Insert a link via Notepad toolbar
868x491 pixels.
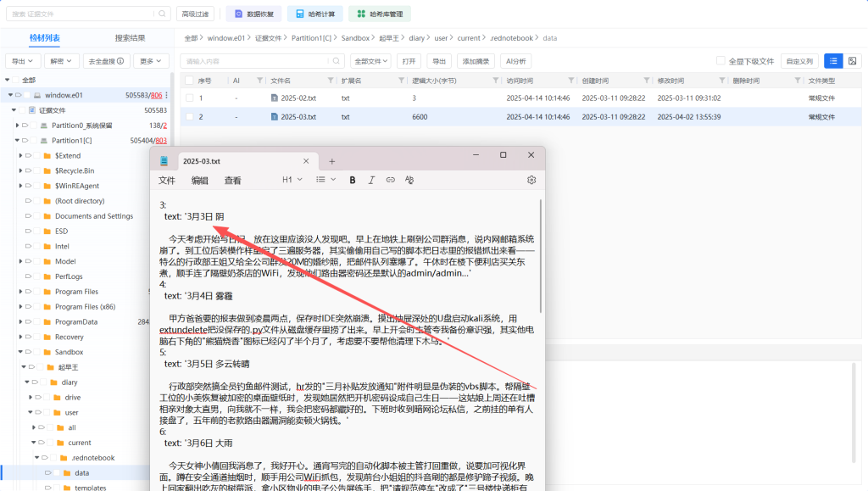[x=390, y=180]
